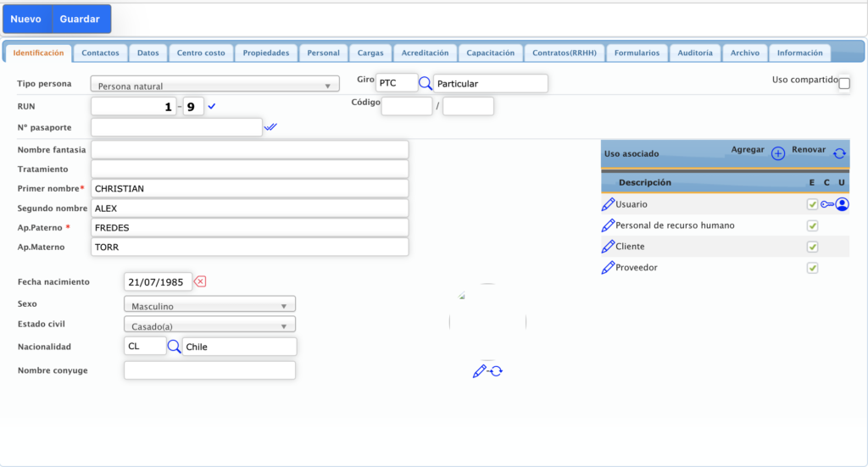Click the passport double-check icon
Image resolution: width=868 pixels, height=467 pixels.
coord(270,127)
